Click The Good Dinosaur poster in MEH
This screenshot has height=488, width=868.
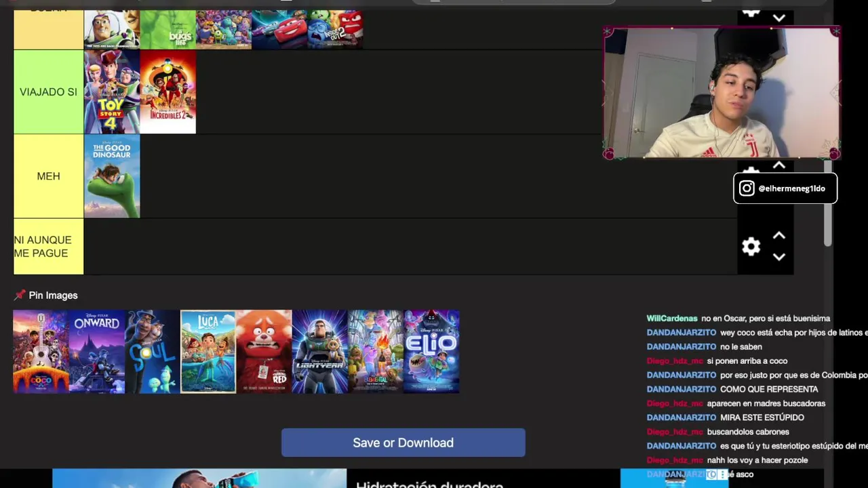[112, 176]
